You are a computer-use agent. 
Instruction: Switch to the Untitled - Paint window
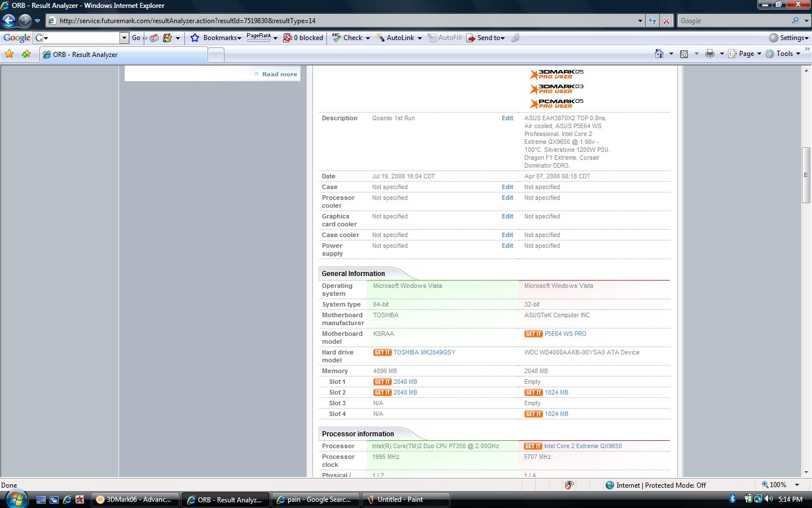click(405, 500)
